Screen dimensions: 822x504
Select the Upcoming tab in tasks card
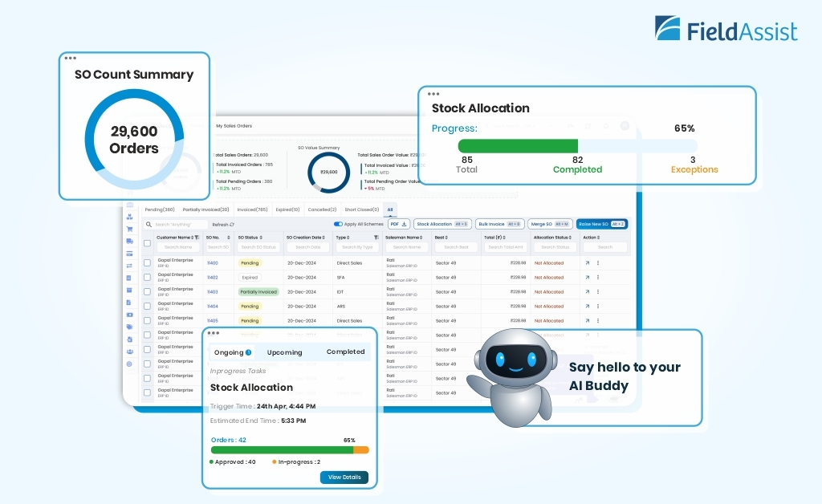coord(284,352)
